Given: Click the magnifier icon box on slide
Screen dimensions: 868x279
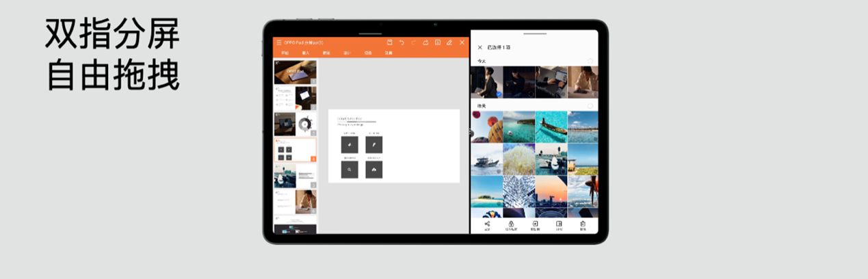Looking at the screenshot, I should coord(350,170).
